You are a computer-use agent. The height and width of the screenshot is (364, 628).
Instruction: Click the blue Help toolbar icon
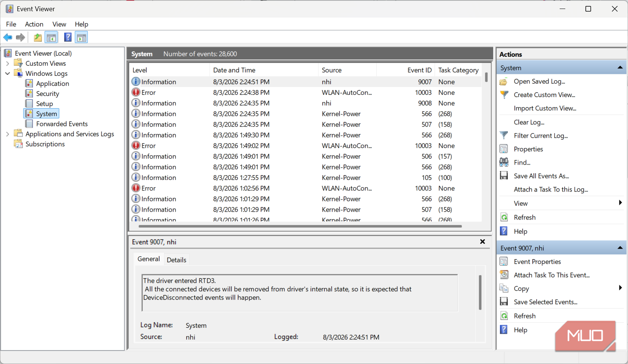68,37
